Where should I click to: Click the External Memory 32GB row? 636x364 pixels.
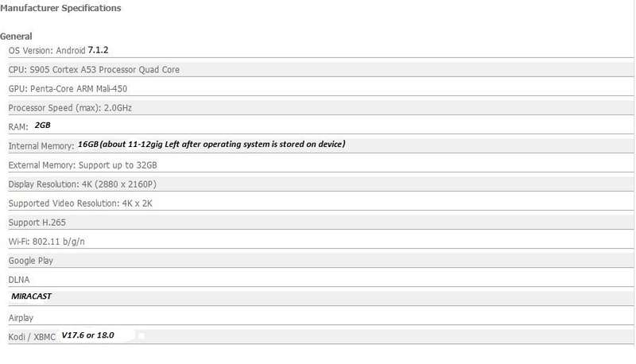pyautogui.click(x=321, y=165)
